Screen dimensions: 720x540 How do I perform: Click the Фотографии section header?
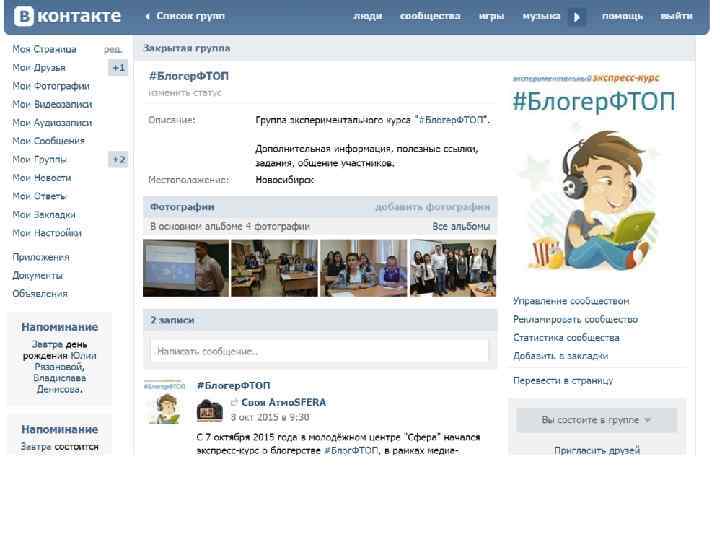coord(182,207)
